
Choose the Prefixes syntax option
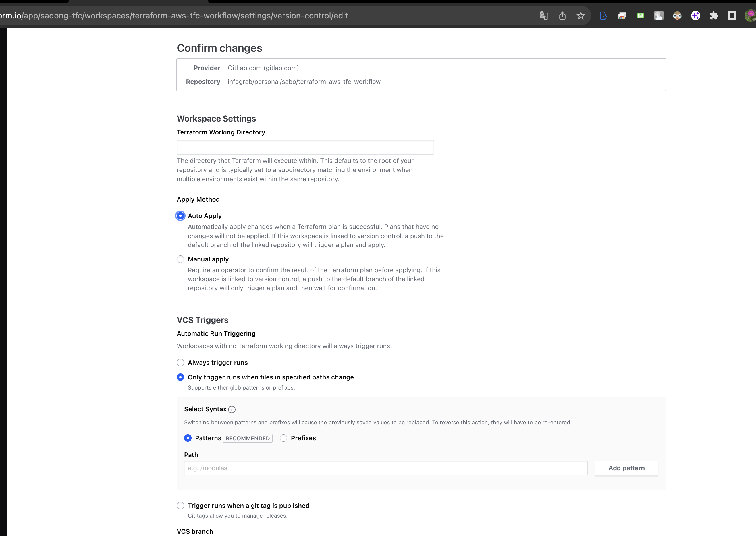pyautogui.click(x=283, y=438)
